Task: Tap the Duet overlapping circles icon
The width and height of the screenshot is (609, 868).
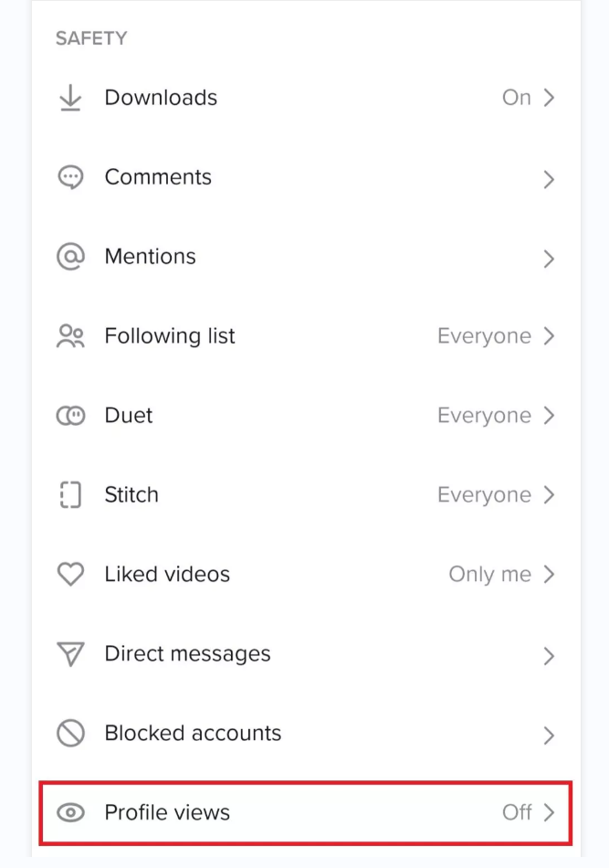Action: (x=70, y=415)
